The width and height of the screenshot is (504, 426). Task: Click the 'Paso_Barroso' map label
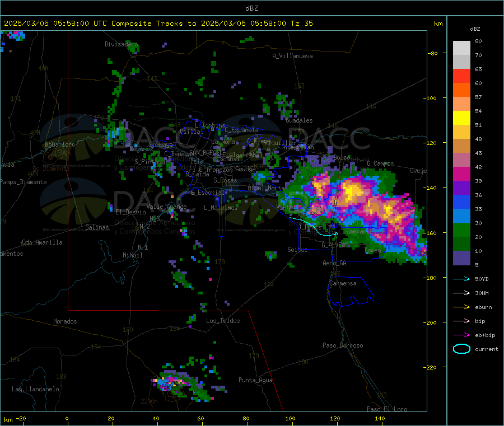tap(343, 345)
